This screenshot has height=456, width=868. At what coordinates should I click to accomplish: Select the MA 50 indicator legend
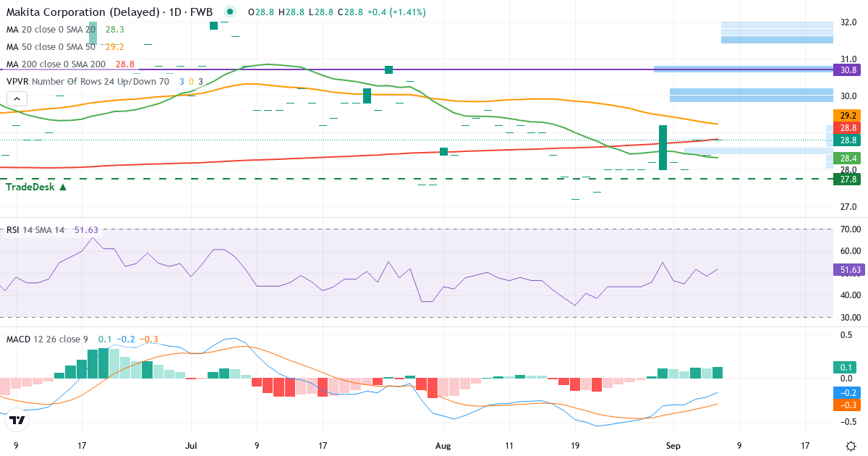click(x=51, y=47)
